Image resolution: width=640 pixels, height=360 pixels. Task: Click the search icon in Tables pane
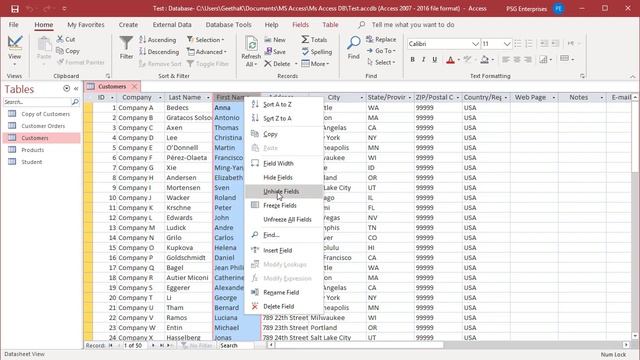(x=75, y=102)
